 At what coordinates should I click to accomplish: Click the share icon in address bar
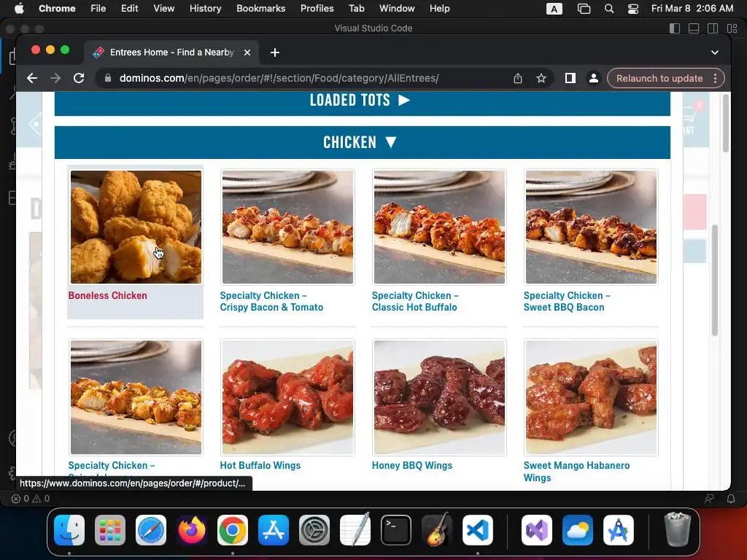click(518, 78)
